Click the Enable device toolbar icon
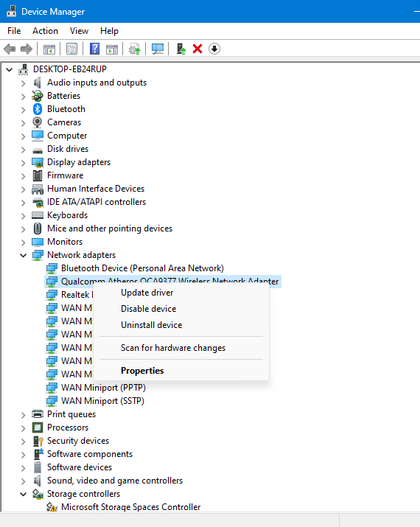The image size is (420, 527). tap(181, 49)
